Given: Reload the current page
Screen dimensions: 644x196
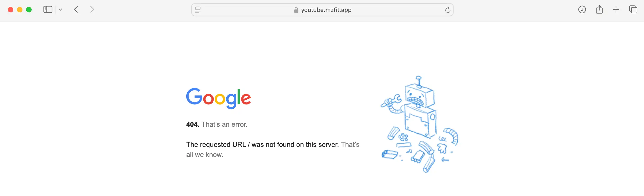Looking at the screenshot, I should click(x=447, y=10).
